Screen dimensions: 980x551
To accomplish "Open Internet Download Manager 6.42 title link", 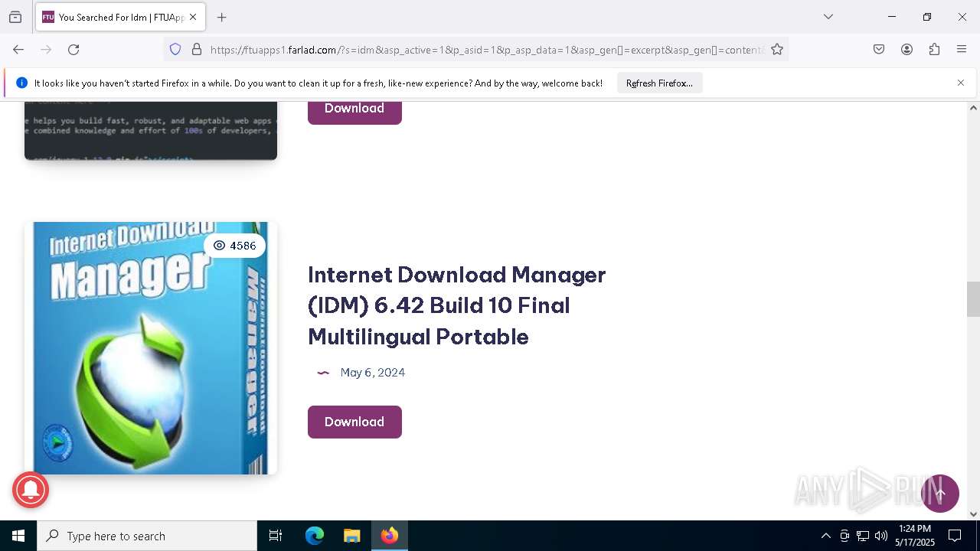I will 457,305.
